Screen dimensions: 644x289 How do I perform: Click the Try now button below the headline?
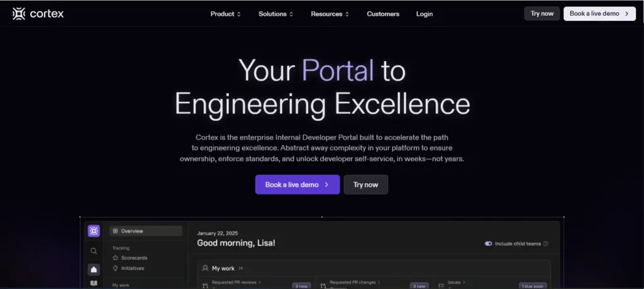(365, 184)
